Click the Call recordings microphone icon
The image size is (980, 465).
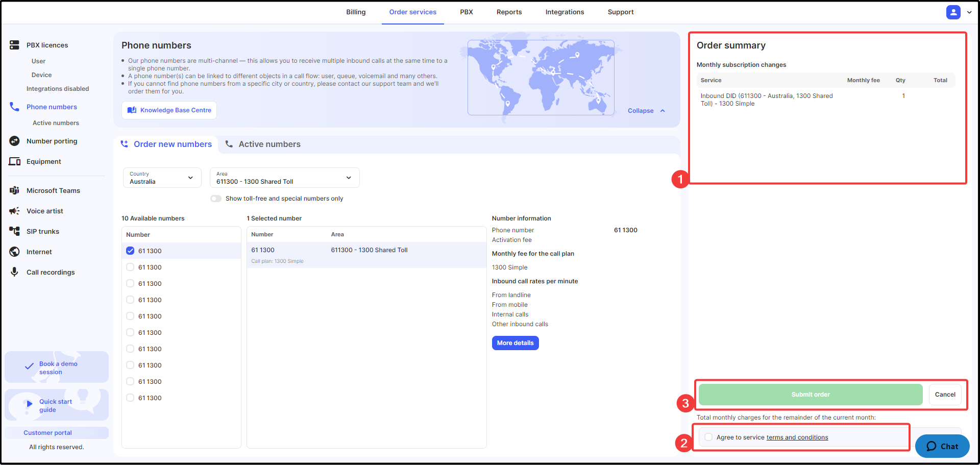pos(14,272)
